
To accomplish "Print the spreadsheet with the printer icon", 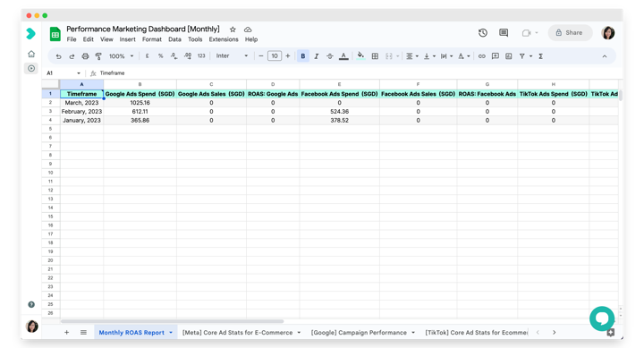I will click(85, 56).
